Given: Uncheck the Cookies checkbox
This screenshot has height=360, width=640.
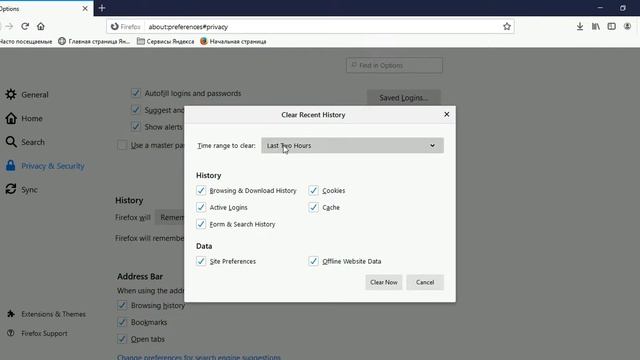Looking at the screenshot, I should click(313, 191).
